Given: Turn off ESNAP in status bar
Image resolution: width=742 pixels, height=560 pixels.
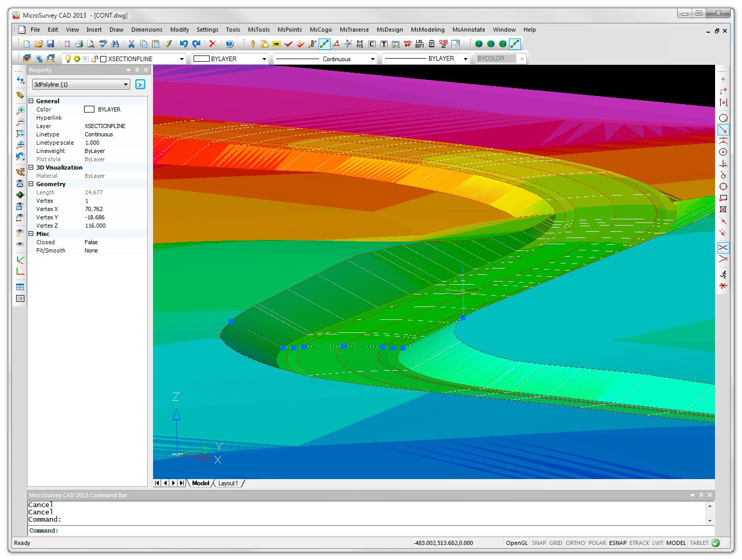Looking at the screenshot, I should pyautogui.click(x=617, y=543).
